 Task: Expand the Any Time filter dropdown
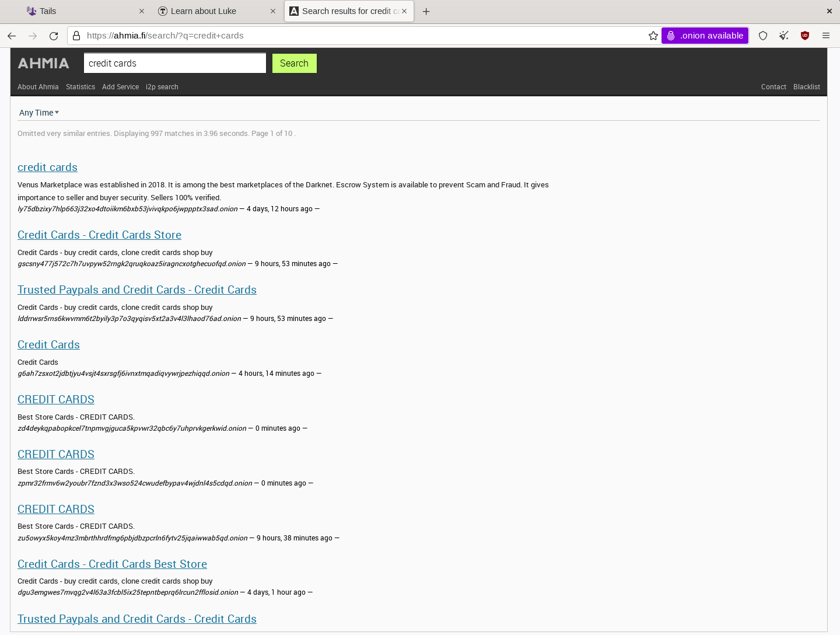click(39, 113)
